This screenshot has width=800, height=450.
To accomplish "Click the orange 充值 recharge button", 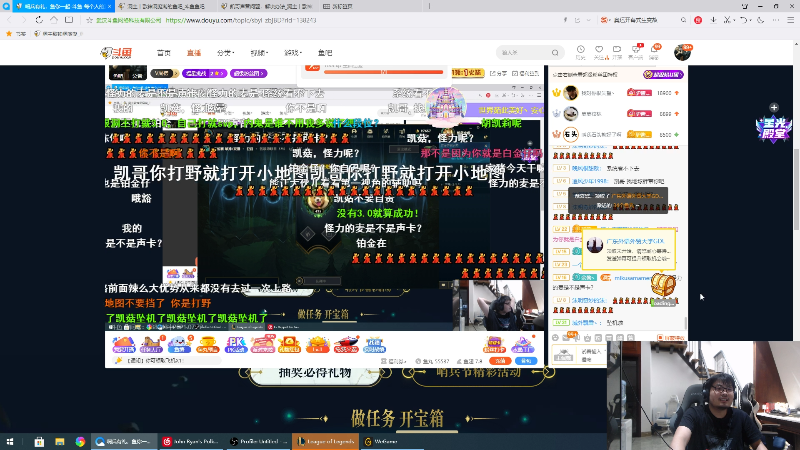I will [500, 361].
